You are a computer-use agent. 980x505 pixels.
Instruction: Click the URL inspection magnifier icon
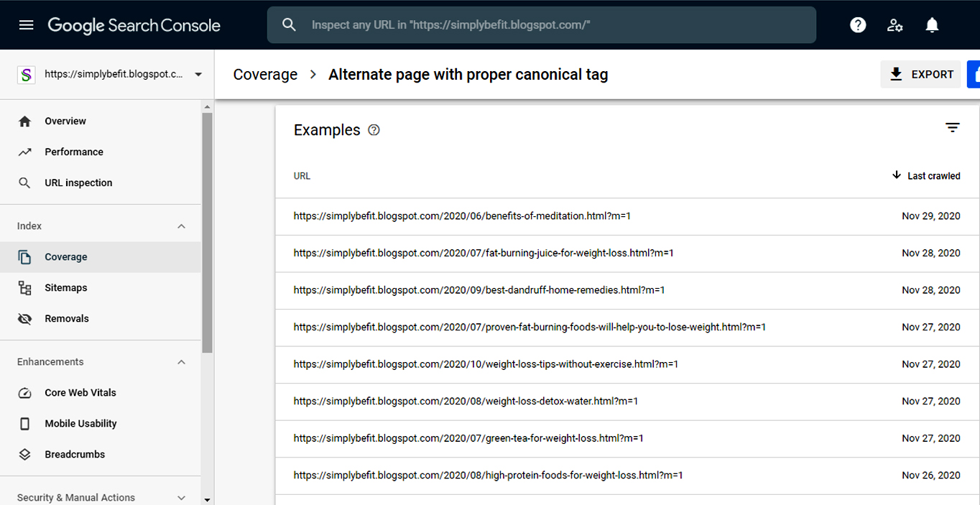(x=24, y=183)
